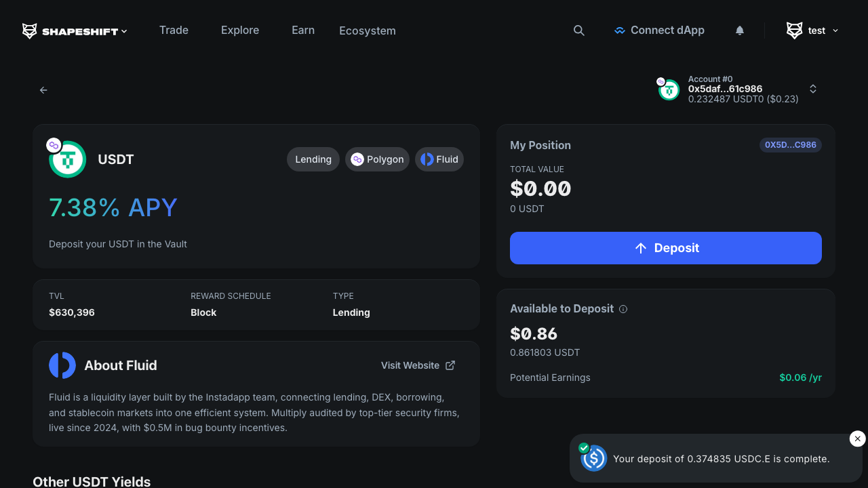Click the 0X5D...C986 address badge
This screenshot has height=488, width=868.
pyautogui.click(x=791, y=144)
